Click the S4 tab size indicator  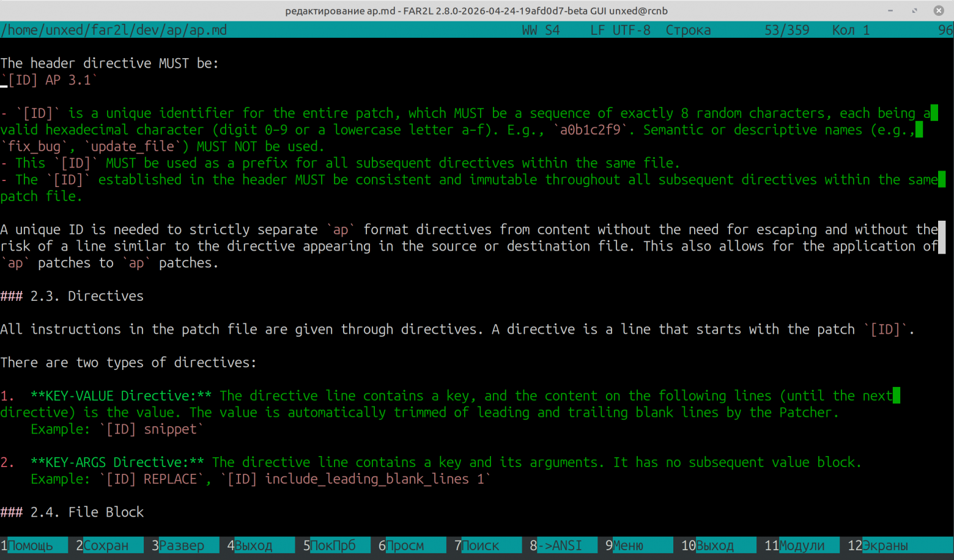click(552, 30)
